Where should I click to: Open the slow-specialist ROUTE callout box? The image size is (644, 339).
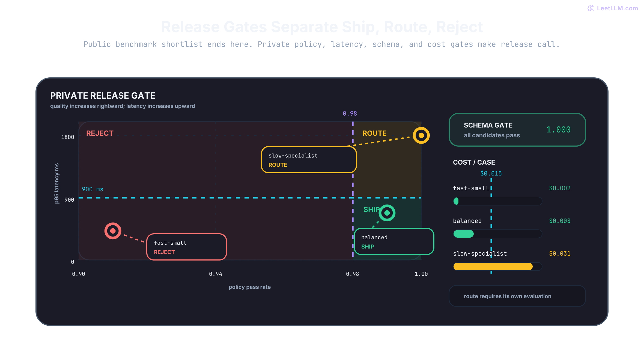point(309,160)
